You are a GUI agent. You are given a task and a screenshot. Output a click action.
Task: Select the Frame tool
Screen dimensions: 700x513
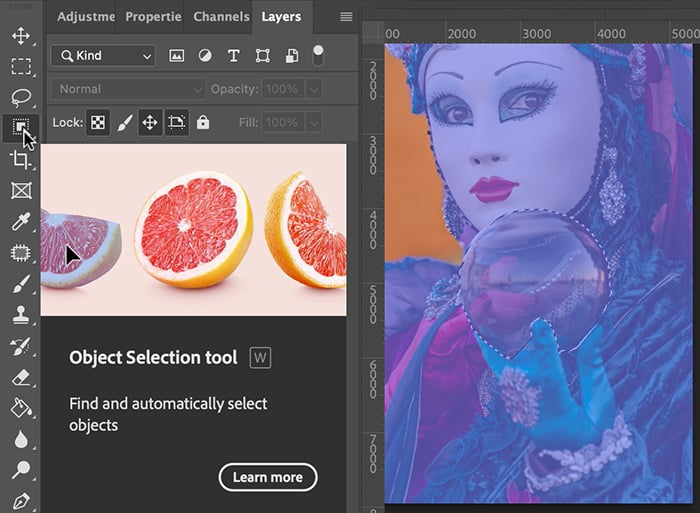(x=21, y=191)
